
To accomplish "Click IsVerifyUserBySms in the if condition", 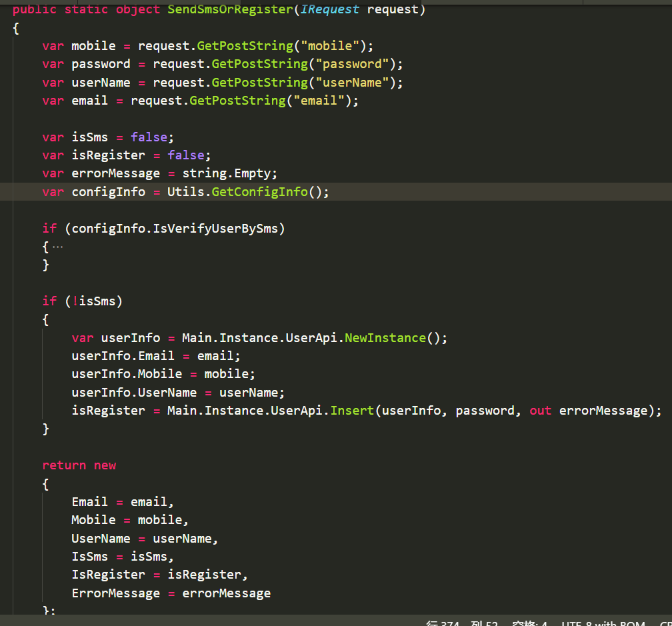I will pyautogui.click(x=215, y=229).
